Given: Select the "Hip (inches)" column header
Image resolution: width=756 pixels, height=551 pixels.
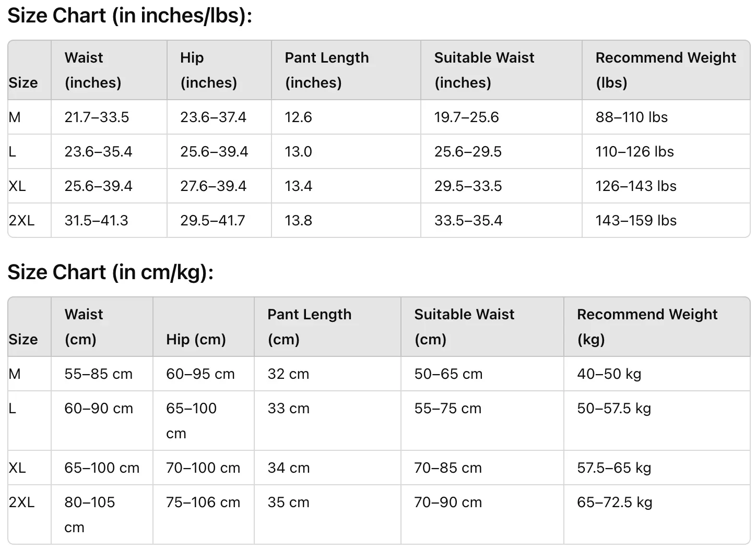Looking at the screenshot, I should tap(208, 70).
